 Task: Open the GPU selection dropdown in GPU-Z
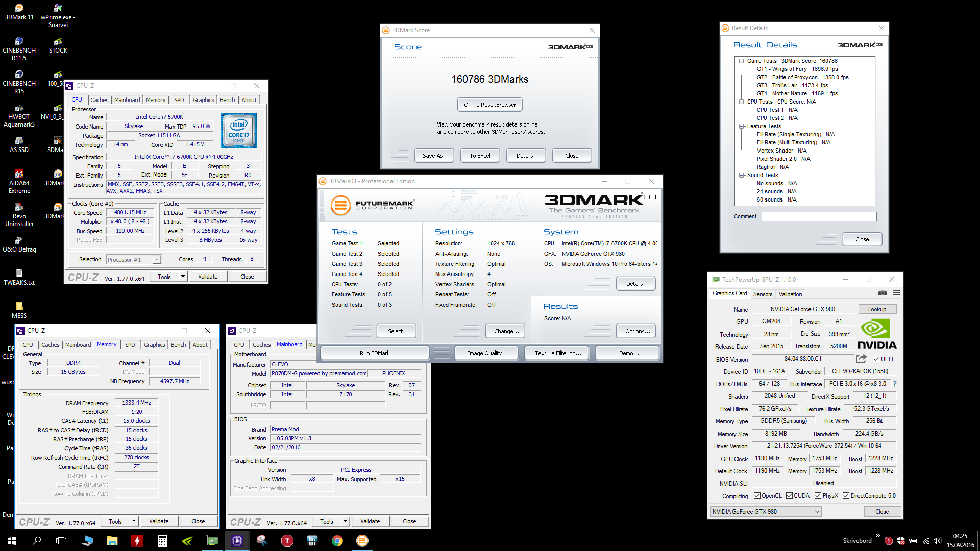[x=766, y=511]
